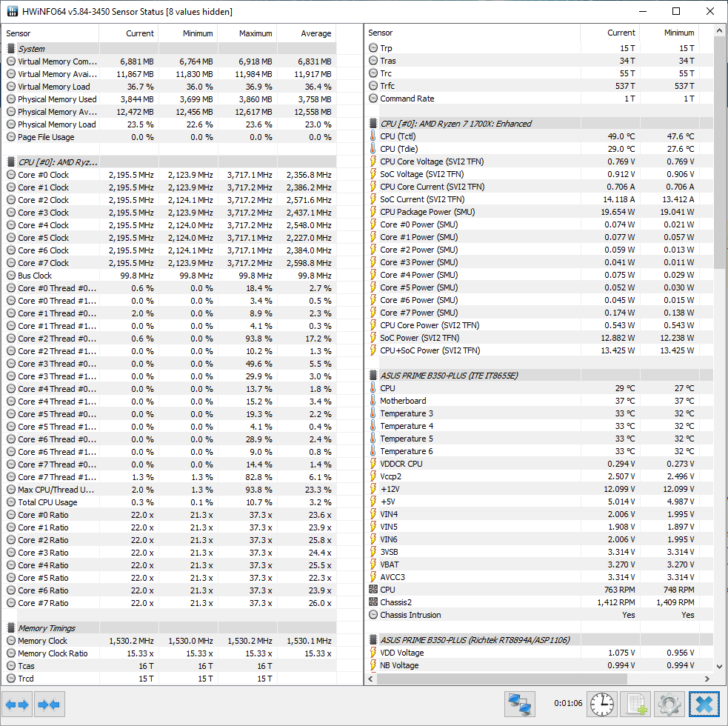Select the Core #3 Ratio row
The image size is (728, 726).
tap(169, 553)
